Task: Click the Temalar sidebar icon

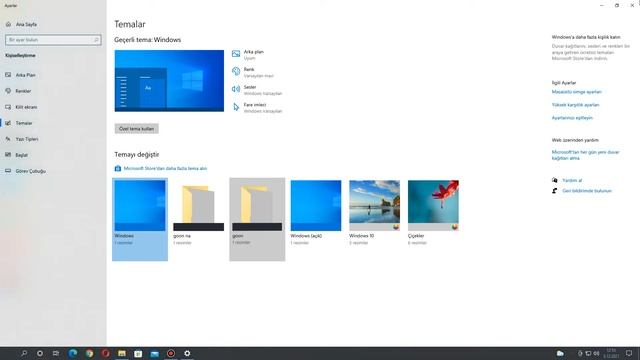Action: [8, 123]
